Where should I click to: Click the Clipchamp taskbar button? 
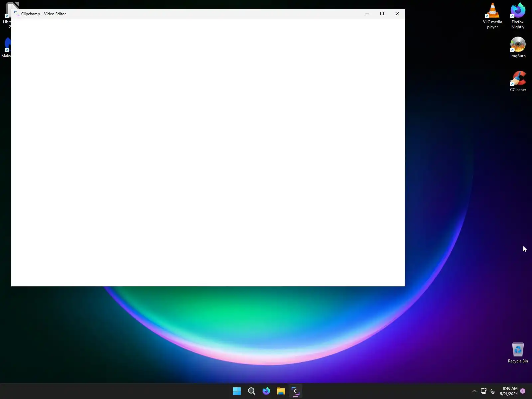296,391
